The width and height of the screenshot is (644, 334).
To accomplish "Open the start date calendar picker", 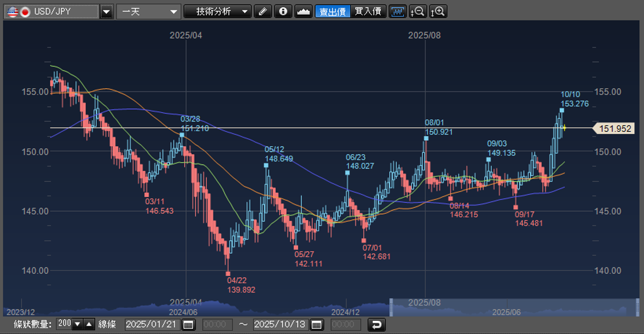I will [188, 325].
